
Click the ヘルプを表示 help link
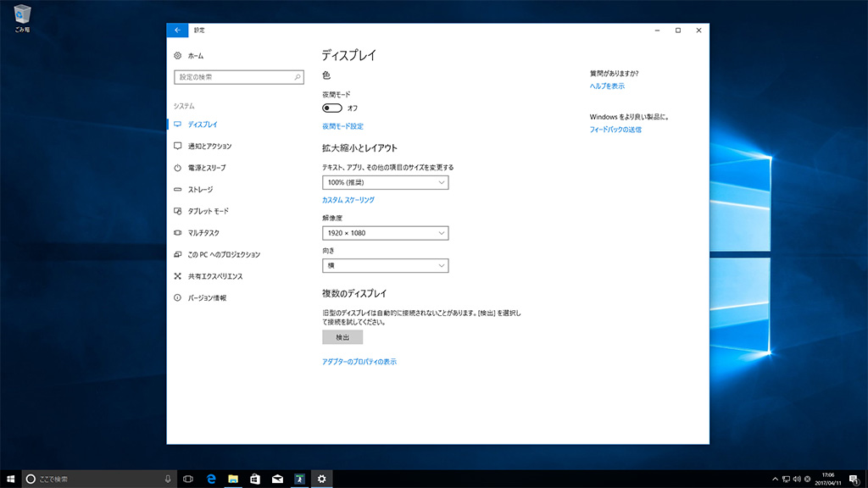pos(607,86)
